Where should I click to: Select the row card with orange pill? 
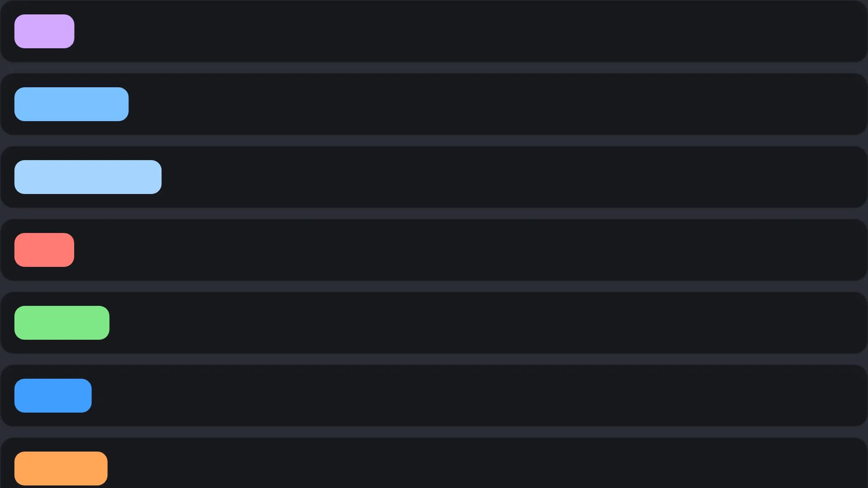(x=434, y=463)
